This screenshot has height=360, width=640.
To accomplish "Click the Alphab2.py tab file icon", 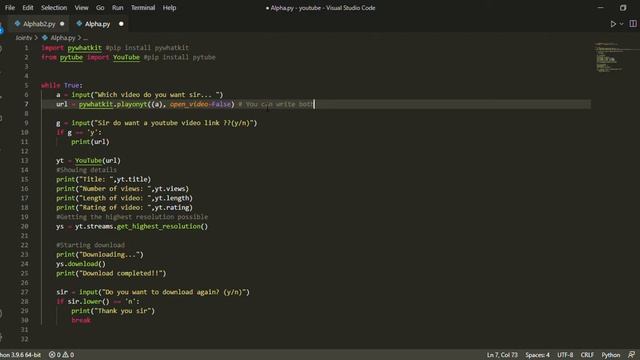I will (18, 24).
